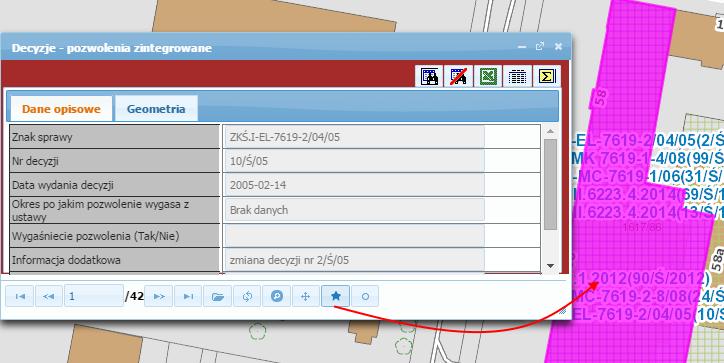
Task: Click the circle icon button next to star
Action: pyautogui.click(x=365, y=296)
